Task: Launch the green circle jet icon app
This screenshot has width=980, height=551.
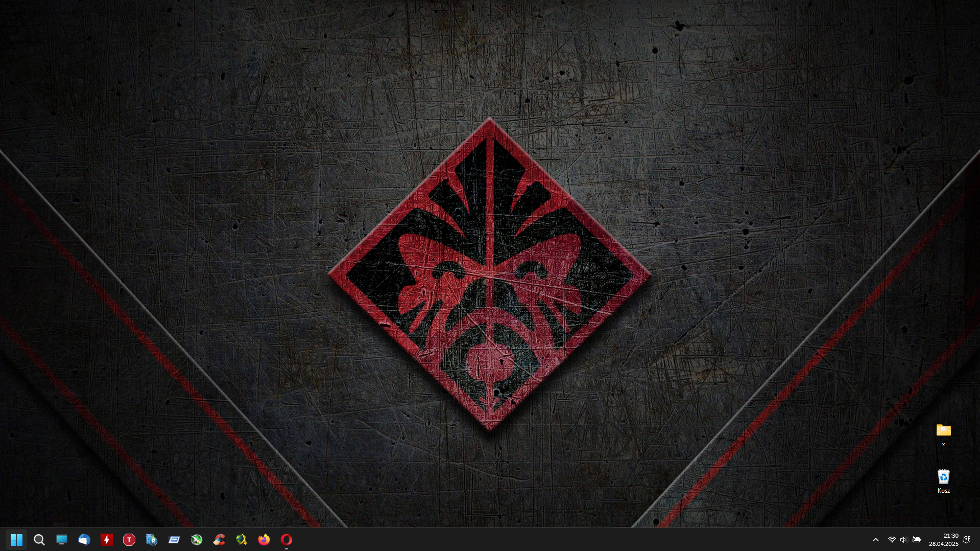Action: tap(196, 540)
